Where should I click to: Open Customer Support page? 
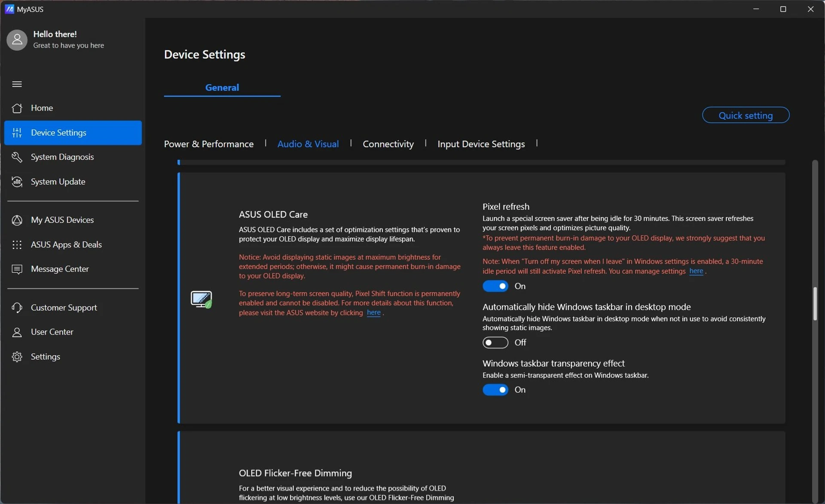[73, 308]
